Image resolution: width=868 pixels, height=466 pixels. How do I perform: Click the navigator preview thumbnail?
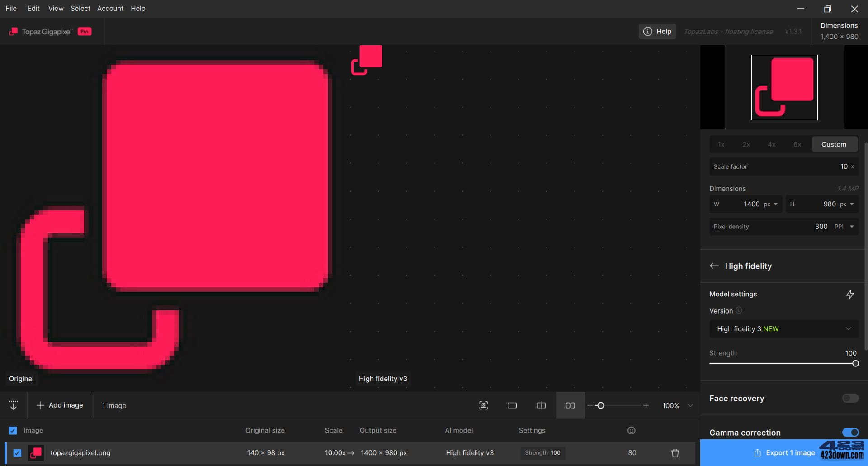pos(784,87)
